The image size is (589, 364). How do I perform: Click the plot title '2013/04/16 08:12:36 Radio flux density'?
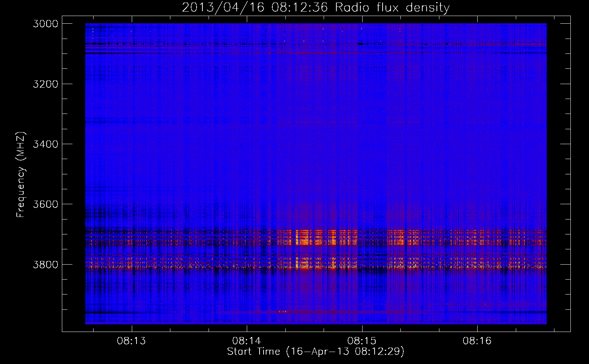[x=316, y=7]
